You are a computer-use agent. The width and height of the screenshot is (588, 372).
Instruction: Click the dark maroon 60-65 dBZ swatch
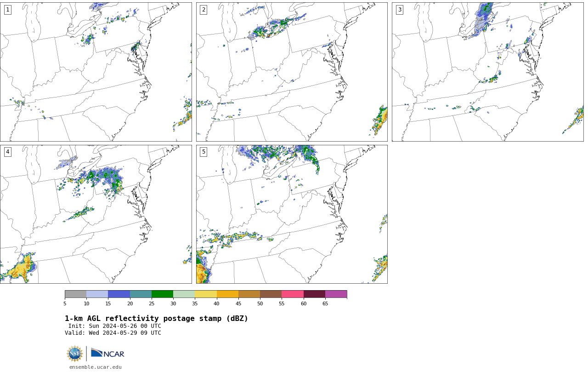[314, 294]
